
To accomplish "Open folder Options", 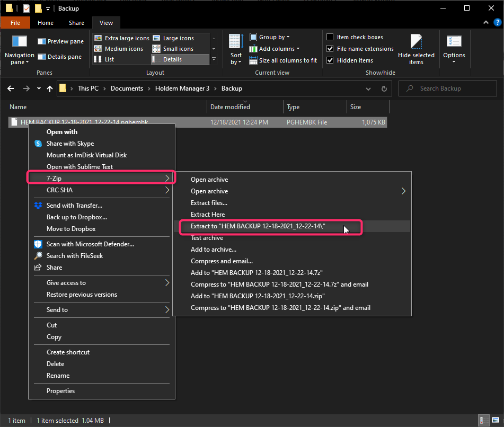I will [454, 50].
